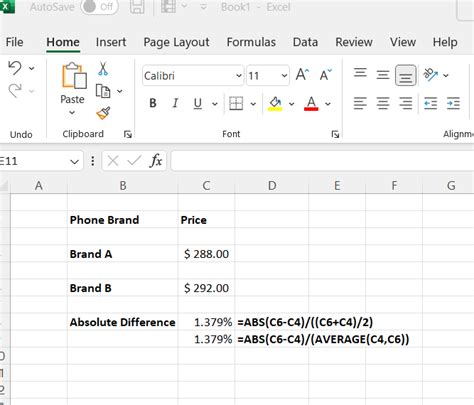The height and width of the screenshot is (405, 474).
Task: Go to the Formulas tab
Action: [x=251, y=42]
